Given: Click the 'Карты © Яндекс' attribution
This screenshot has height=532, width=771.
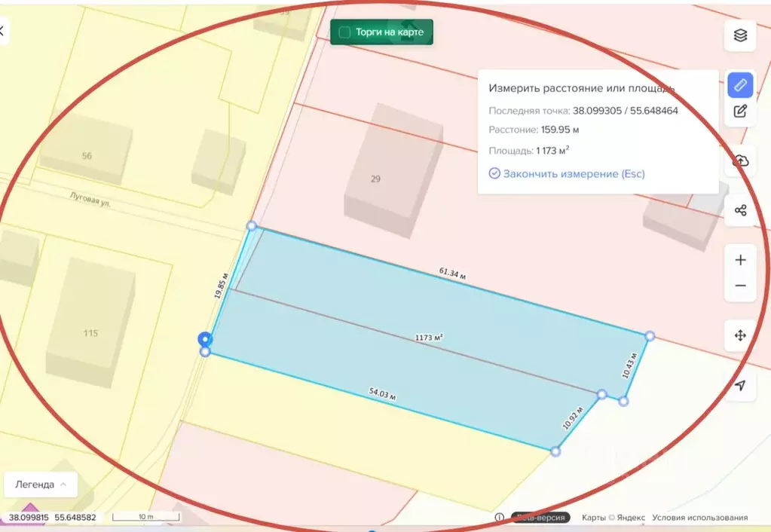Looking at the screenshot, I should (x=613, y=518).
